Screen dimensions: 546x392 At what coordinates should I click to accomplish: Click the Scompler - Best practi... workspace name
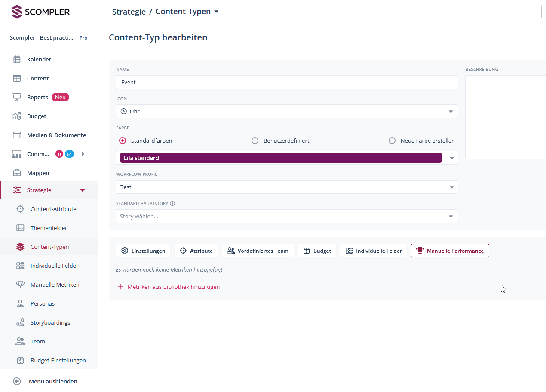point(42,38)
